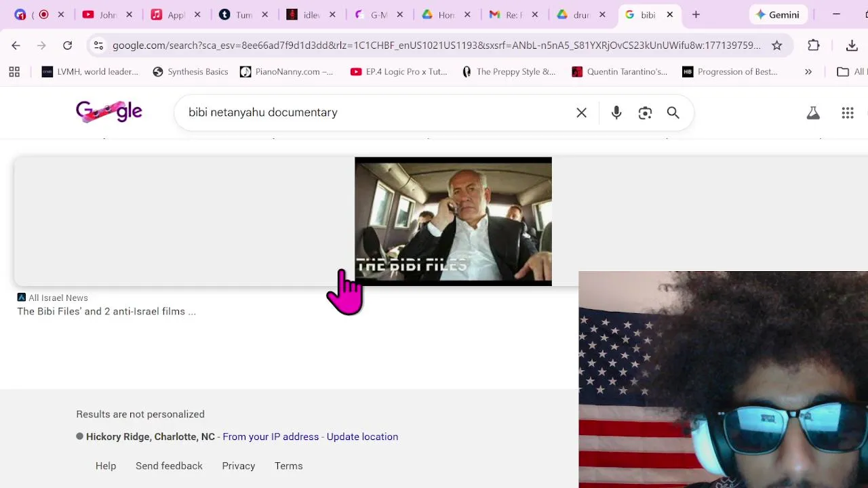Open the Help footer link
Screen dimensions: 868x488
pos(106,466)
